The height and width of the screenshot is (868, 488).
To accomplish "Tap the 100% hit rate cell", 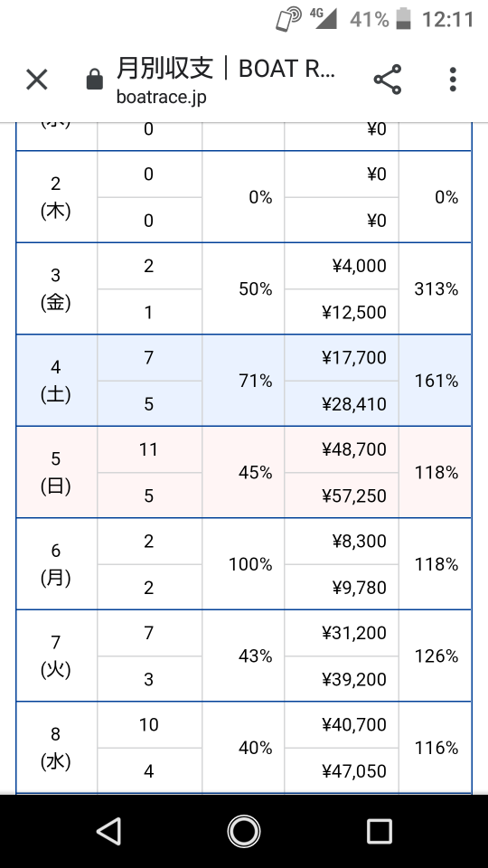I will 250,564.
